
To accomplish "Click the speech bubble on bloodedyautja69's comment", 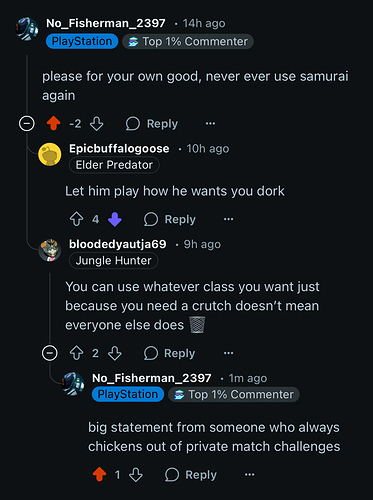I will click(x=151, y=353).
